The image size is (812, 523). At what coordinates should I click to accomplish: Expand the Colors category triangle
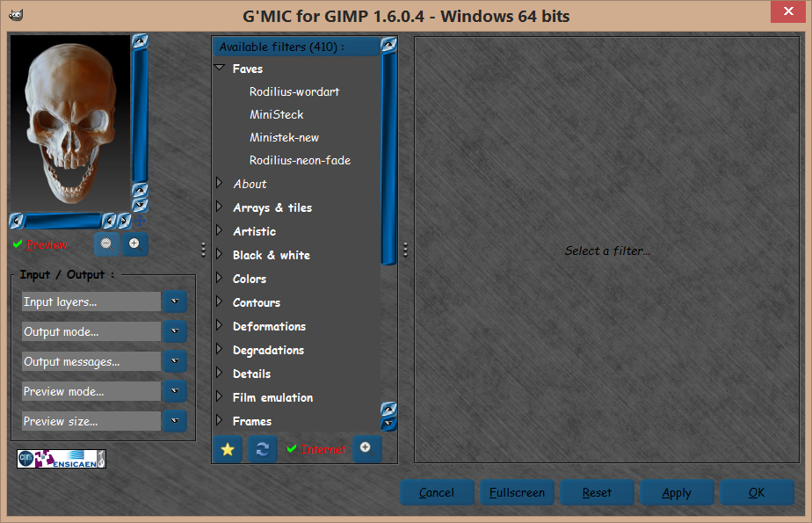(x=220, y=278)
